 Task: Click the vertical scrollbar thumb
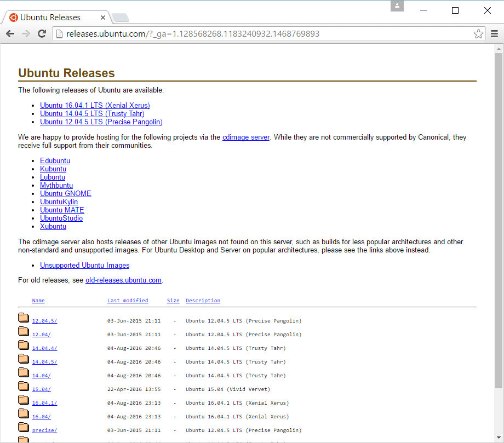click(499, 221)
